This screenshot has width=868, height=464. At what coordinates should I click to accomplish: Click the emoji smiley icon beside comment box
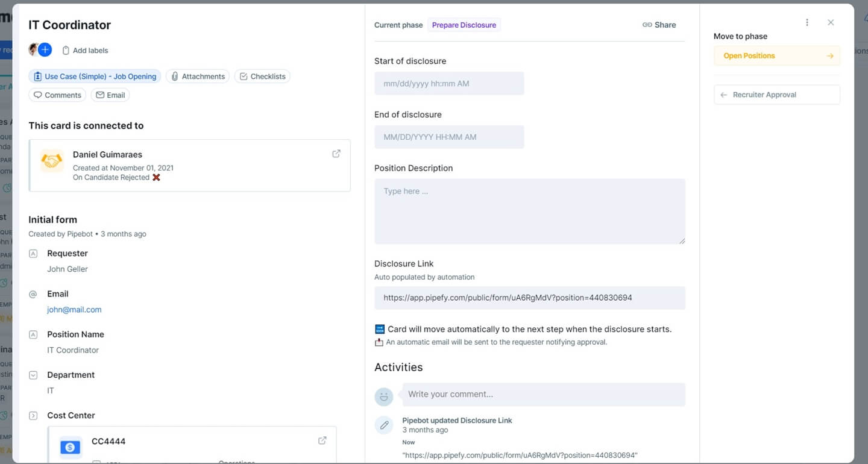coord(384,397)
